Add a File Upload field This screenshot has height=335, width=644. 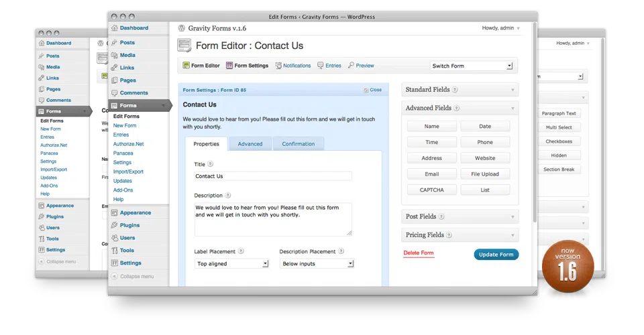[x=485, y=174]
